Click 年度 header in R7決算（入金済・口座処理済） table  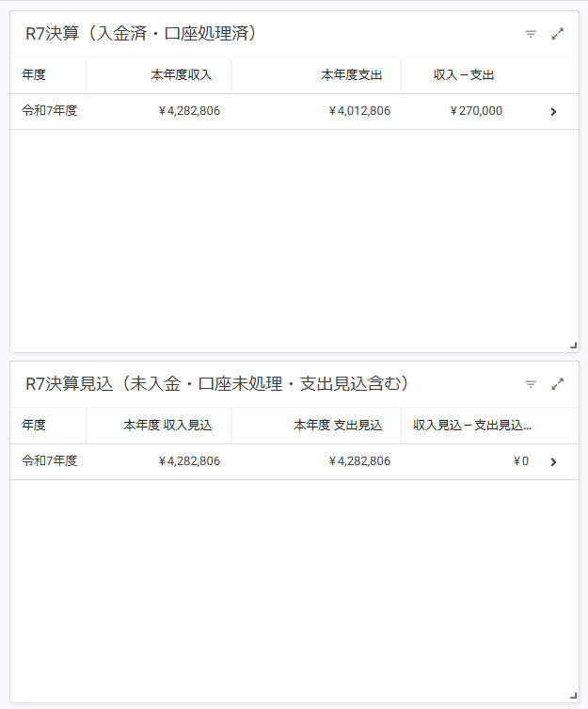pos(34,75)
